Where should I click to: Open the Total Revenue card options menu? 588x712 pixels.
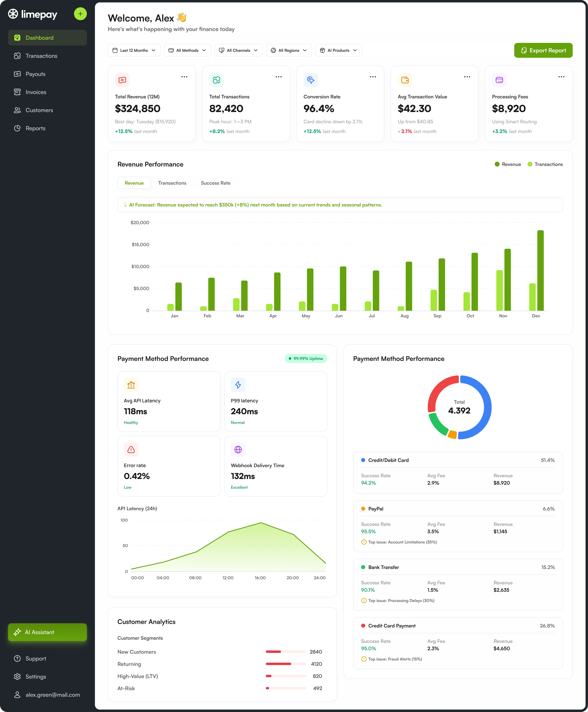click(x=184, y=77)
